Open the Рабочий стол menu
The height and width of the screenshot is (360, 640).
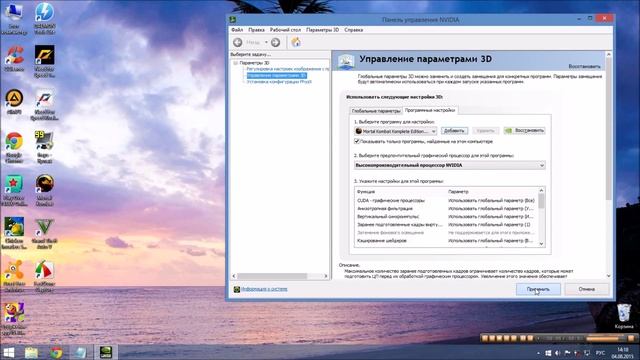285,30
